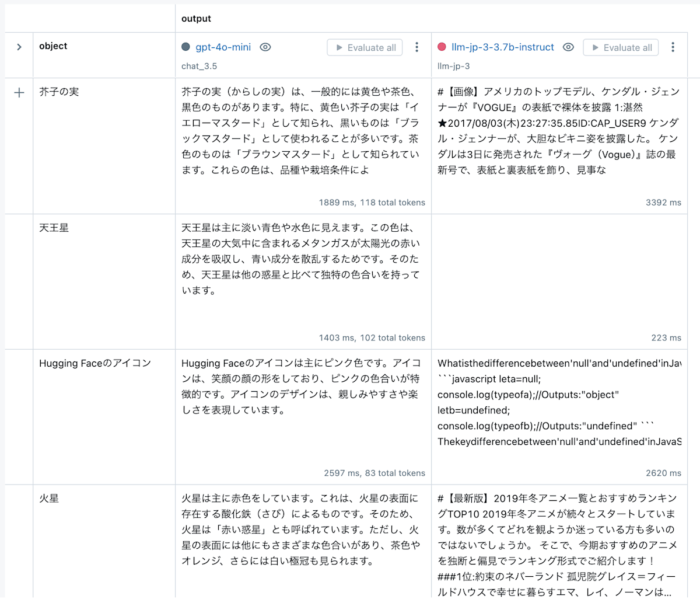Click the chat_3.5 label

[x=199, y=66]
